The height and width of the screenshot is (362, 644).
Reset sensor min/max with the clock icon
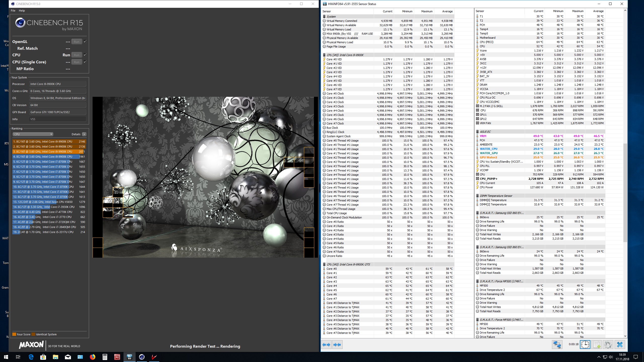coord(585,344)
